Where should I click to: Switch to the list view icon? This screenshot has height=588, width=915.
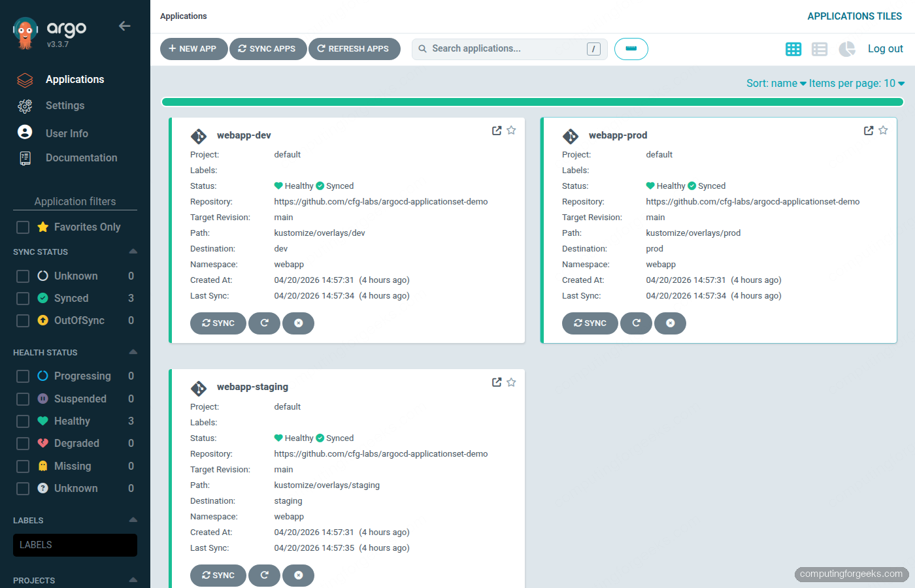tap(820, 48)
